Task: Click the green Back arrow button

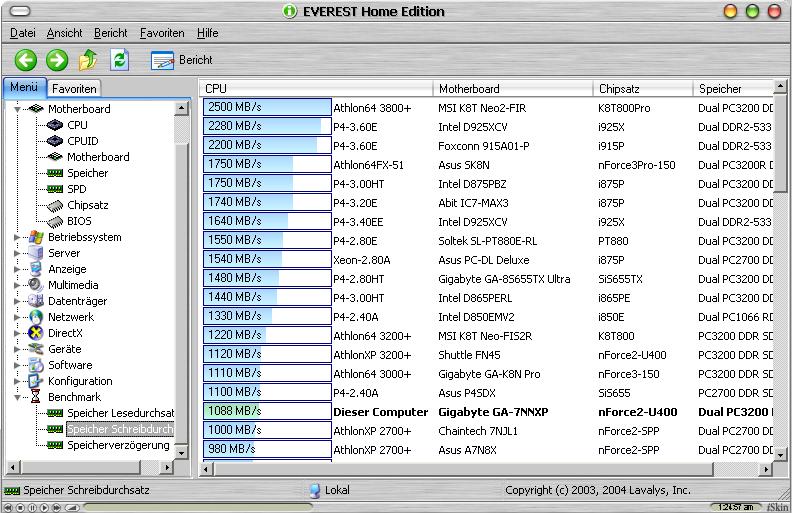Action: 25,60
